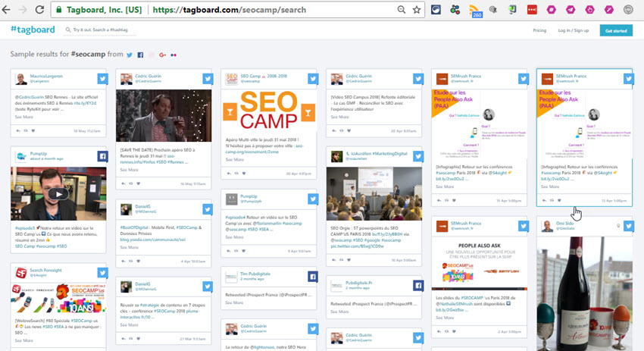Click the MauriceLargeron profile avatar
Image resolution: width=644 pixels, height=351 pixels.
tap(21, 79)
